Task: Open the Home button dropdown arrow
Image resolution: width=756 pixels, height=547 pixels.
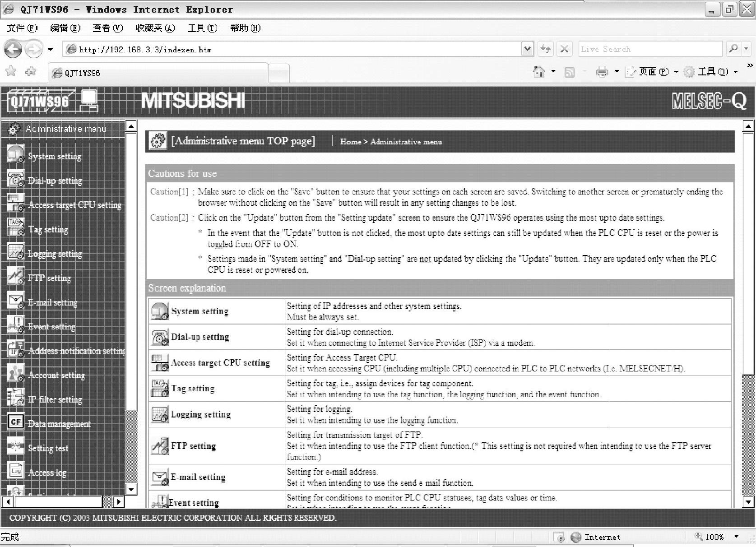Action: pyautogui.click(x=553, y=72)
